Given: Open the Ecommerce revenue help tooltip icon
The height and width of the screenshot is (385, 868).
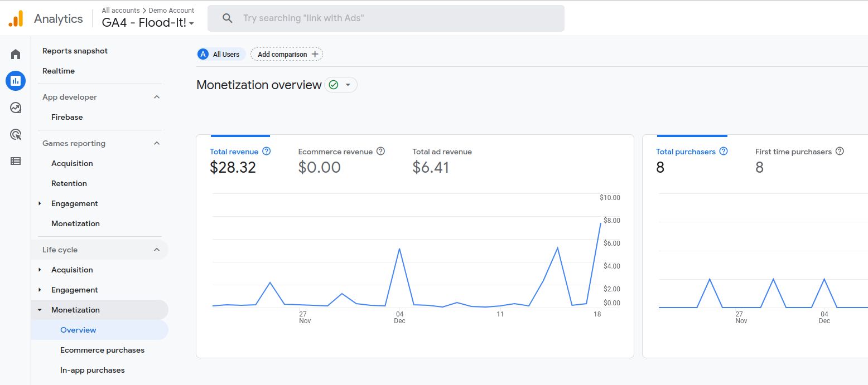Looking at the screenshot, I should 380,151.
